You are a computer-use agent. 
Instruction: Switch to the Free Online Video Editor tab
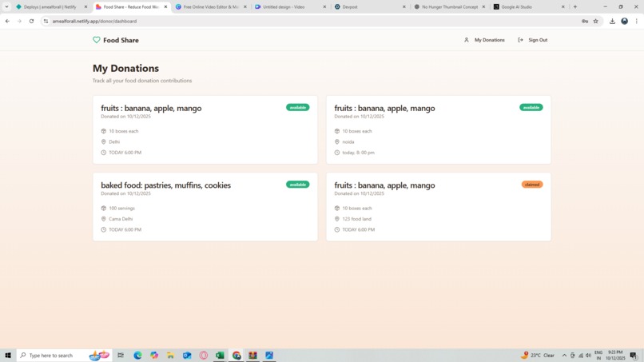211,7
